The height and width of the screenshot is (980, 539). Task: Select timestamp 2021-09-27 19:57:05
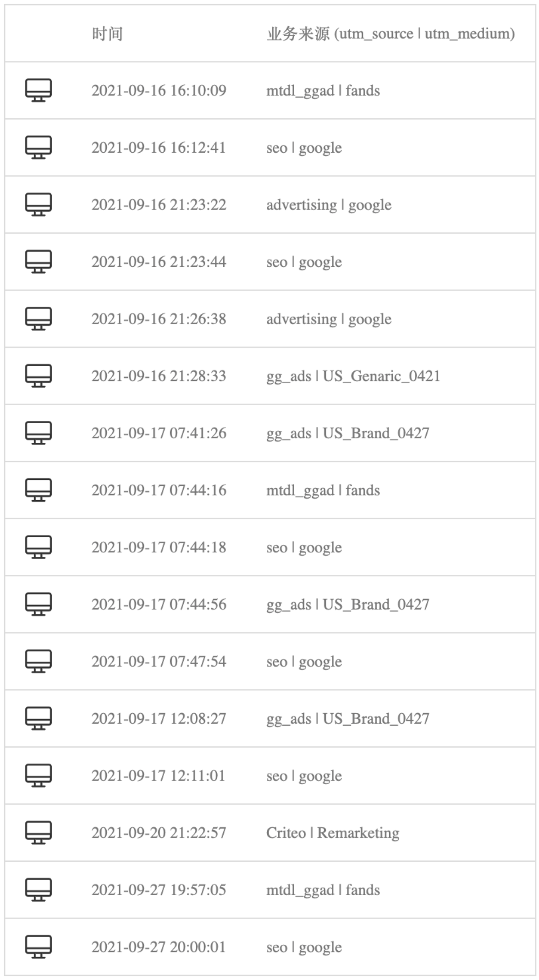(x=159, y=890)
